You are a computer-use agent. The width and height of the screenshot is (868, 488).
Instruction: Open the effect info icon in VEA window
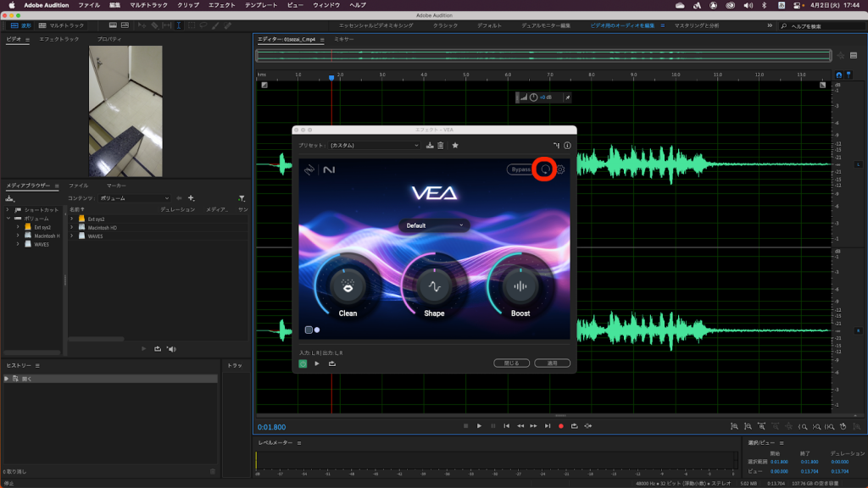567,146
